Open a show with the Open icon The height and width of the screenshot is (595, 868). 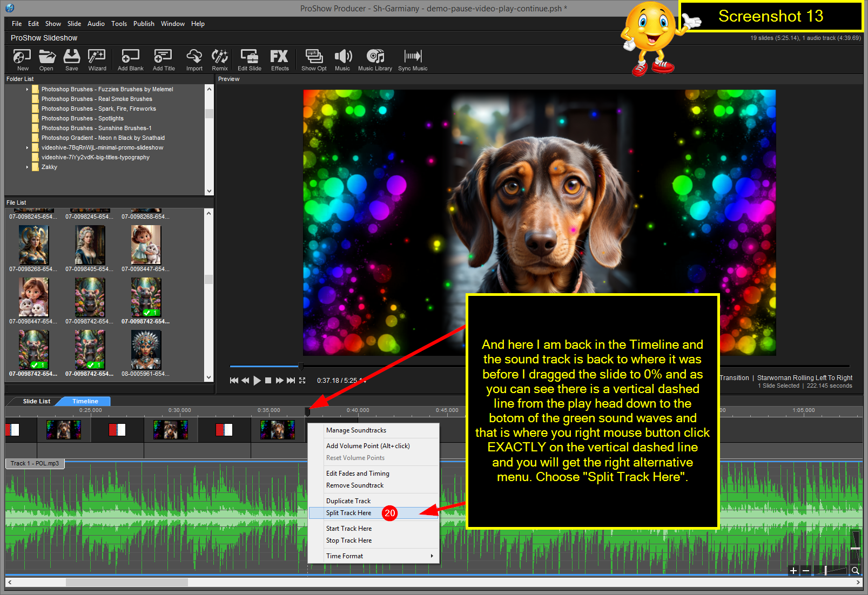click(46, 59)
